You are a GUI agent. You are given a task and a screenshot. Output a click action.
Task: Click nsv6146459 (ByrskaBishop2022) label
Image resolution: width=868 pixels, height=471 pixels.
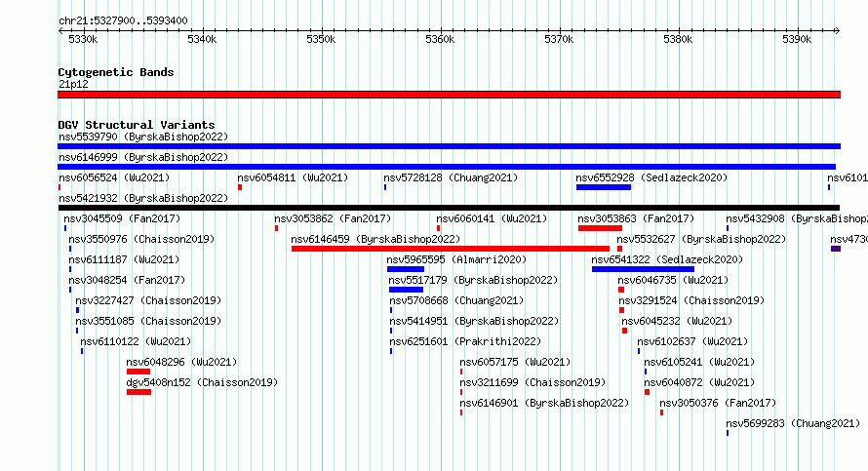(375, 239)
